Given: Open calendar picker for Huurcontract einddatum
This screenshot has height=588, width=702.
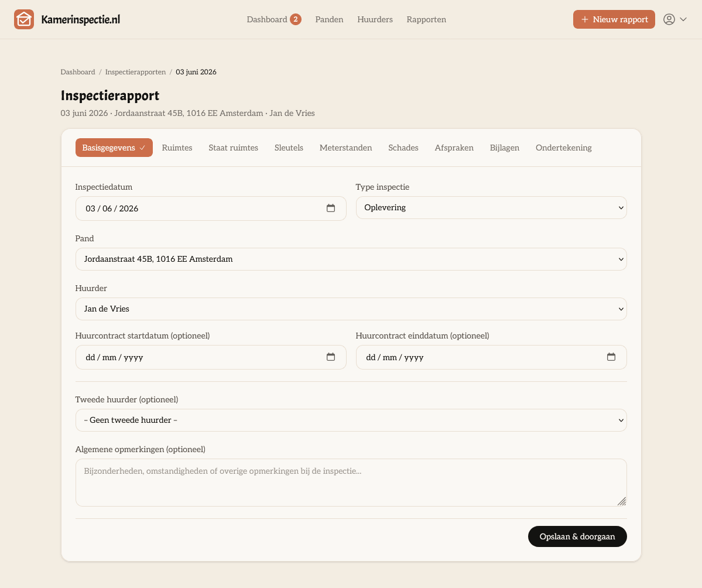Looking at the screenshot, I should pyautogui.click(x=611, y=357).
